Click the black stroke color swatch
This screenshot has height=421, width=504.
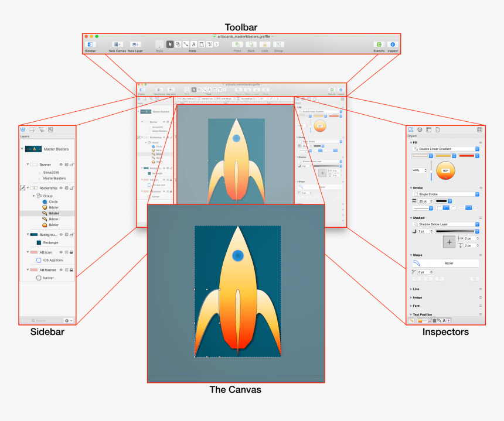(443, 201)
